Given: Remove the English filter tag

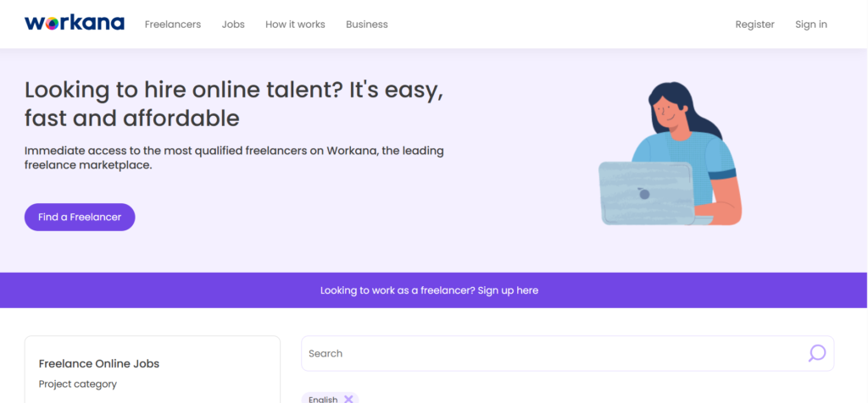Looking at the screenshot, I should click(x=348, y=399).
